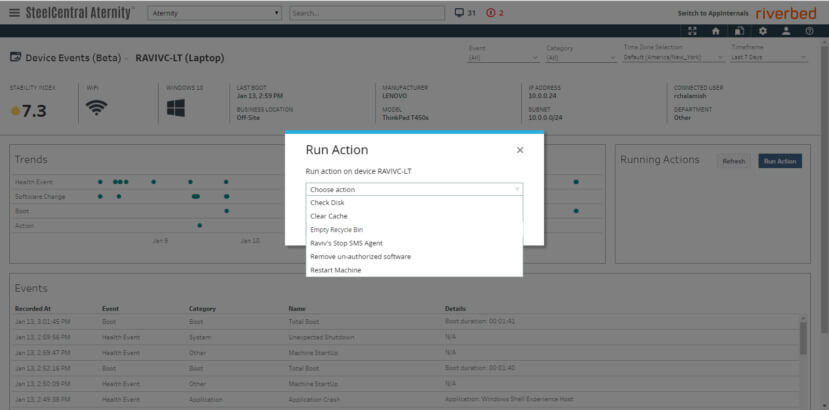Open the Timeframe dropdown
This screenshot has height=410, width=829.
click(770, 57)
